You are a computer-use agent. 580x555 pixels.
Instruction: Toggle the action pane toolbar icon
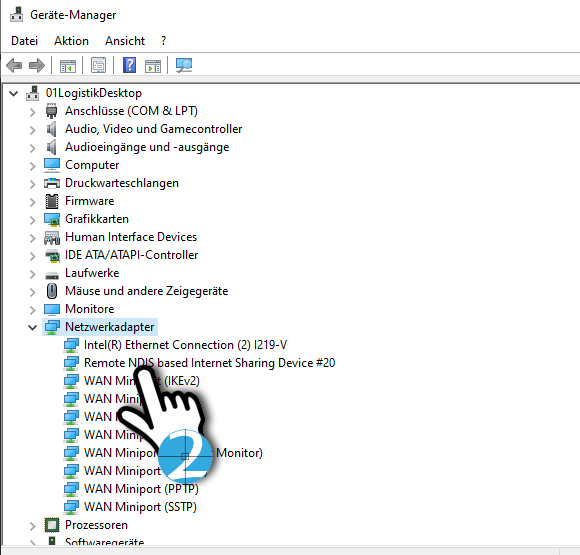click(x=153, y=65)
